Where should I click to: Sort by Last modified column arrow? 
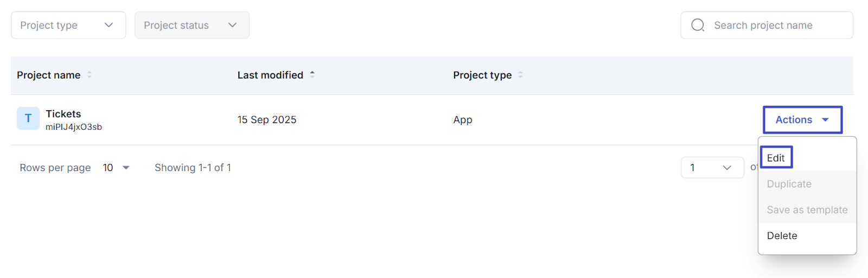pyautogui.click(x=312, y=74)
